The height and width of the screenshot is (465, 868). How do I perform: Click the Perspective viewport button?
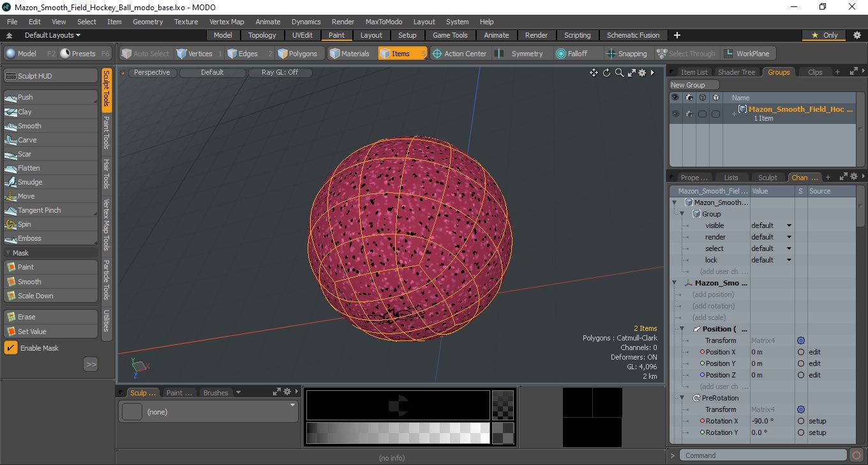(x=152, y=73)
